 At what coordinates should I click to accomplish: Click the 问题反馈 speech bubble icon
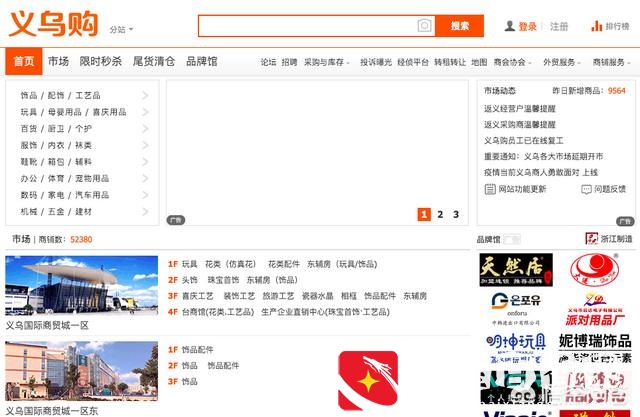click(586, 189)
